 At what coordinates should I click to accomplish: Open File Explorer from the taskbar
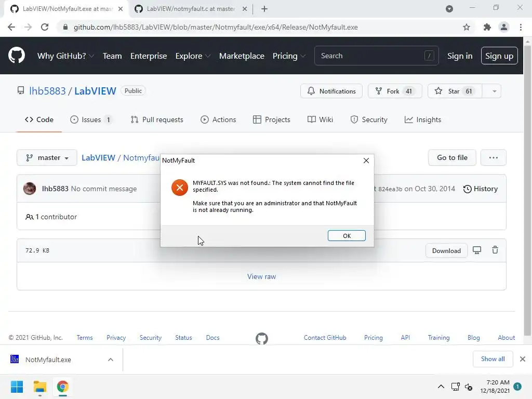(x=39, y=387)
